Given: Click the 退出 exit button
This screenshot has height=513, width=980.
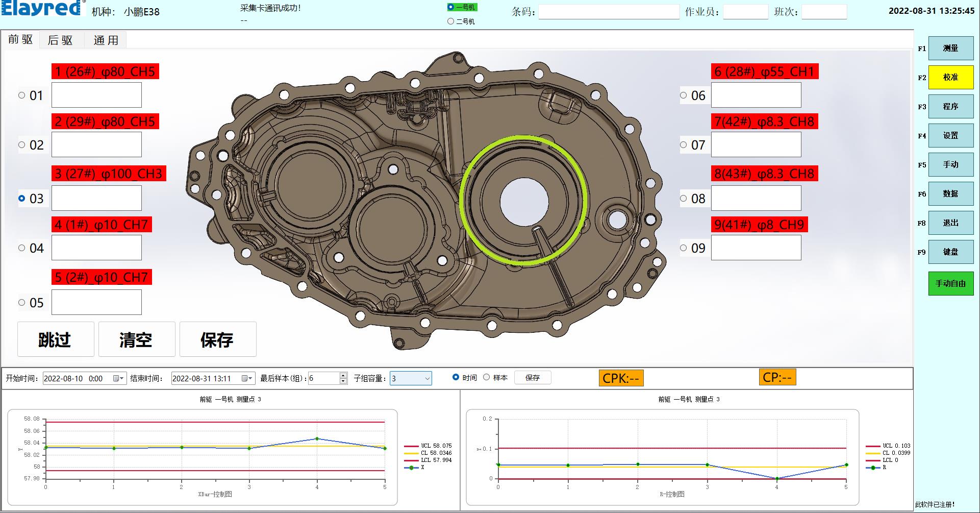Looking at the screenshot, I should pyautogui.click(x=950, y=223).
